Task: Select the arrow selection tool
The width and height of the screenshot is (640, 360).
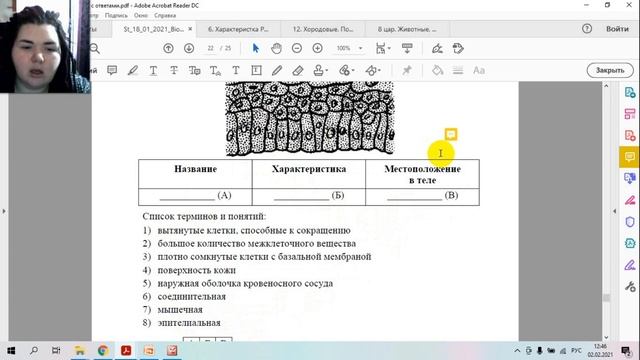Action: [x=256, y=48]
